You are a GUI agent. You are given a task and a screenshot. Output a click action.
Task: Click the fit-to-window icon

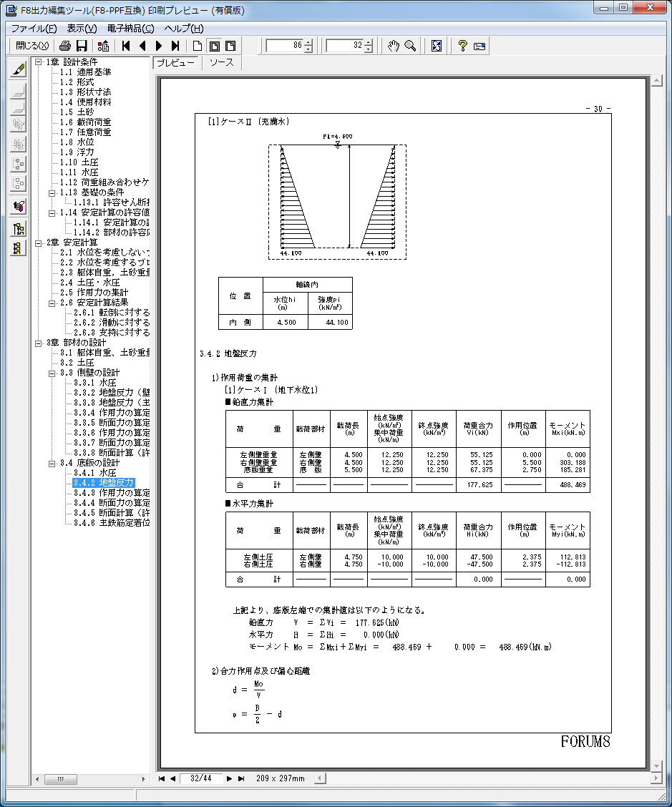[437, 46]
